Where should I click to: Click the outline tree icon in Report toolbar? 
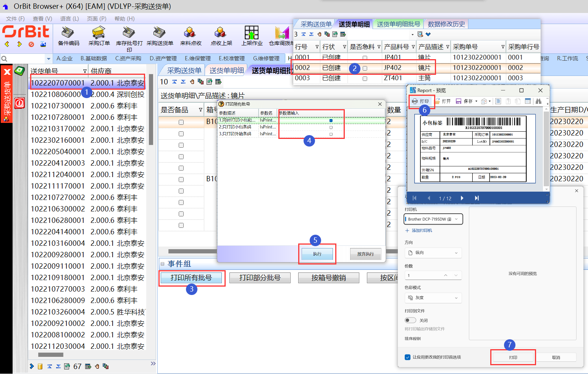(498, 101)
